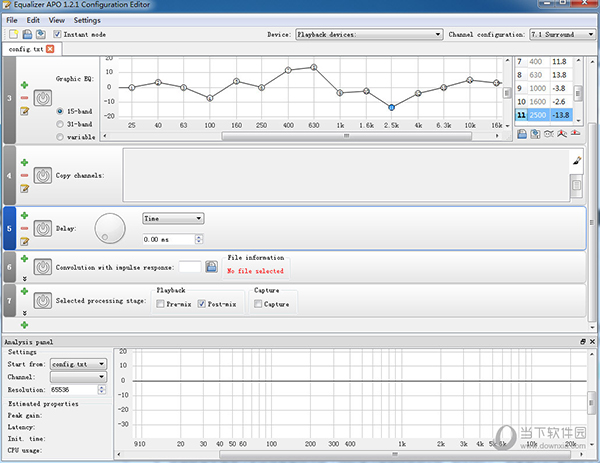
Task: Click the delay value spinner arrows
Action: [199, 240]
